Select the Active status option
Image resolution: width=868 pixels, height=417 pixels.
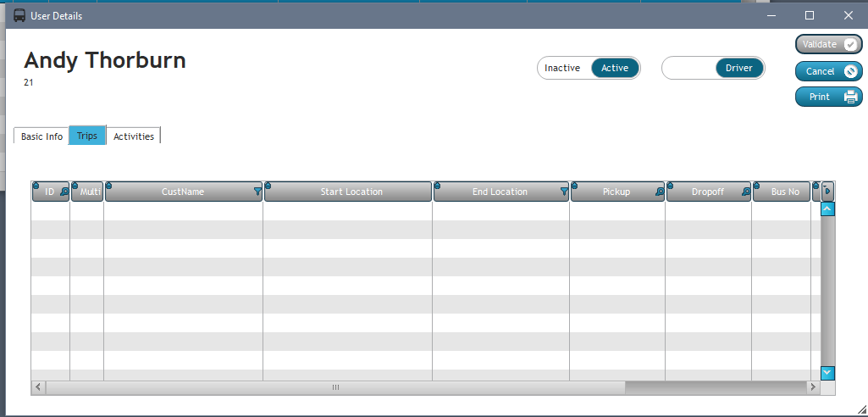coord(615,69)
